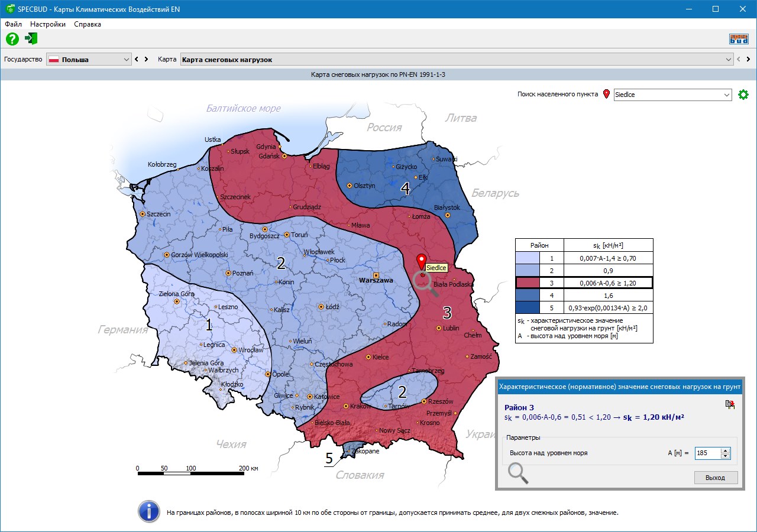The width and height of the screenshot is (757, 532).
Task: Go to the previous map with the left arrow
Action: coord(738,60)
